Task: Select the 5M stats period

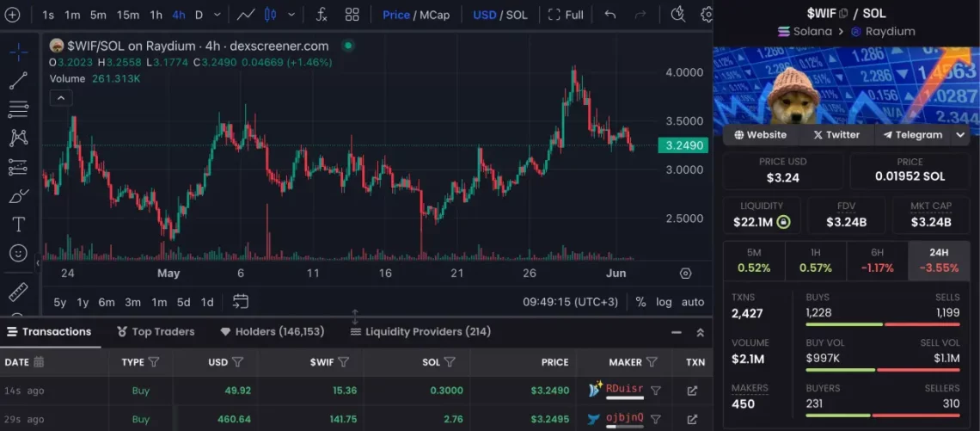Action: coord(754,261)
